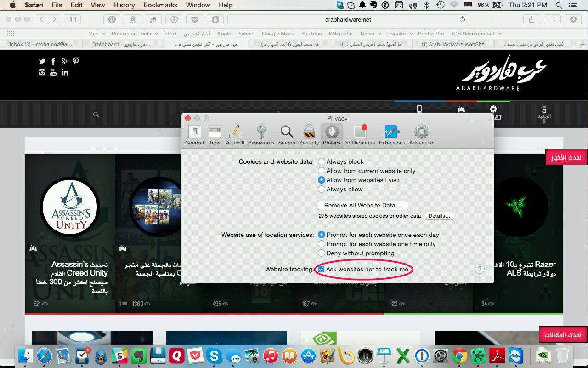Open the Downloads toolbar button
This screenshot has height=368, width=588.
573,19
